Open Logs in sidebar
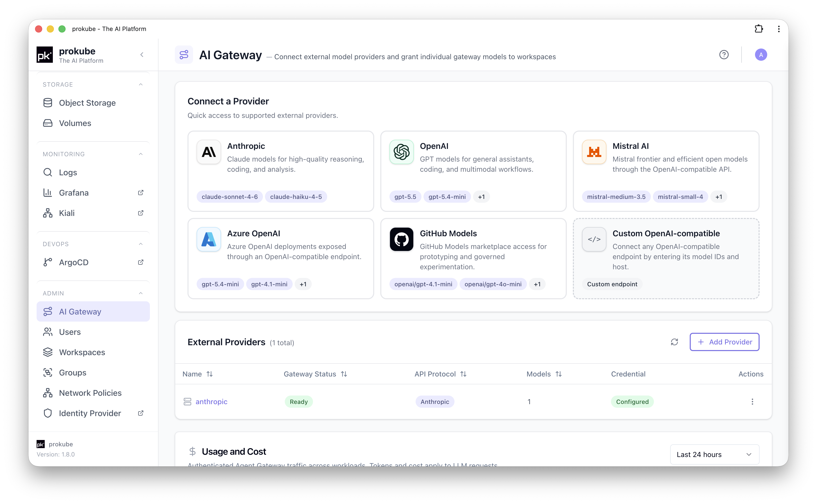This screenshot has width=817, height=504. point(93,173)
